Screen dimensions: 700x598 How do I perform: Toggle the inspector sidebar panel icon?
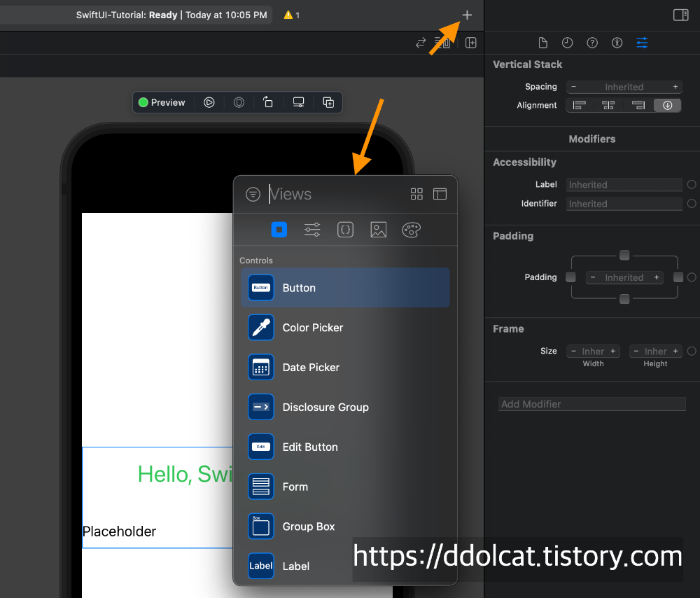click(680, 15)
